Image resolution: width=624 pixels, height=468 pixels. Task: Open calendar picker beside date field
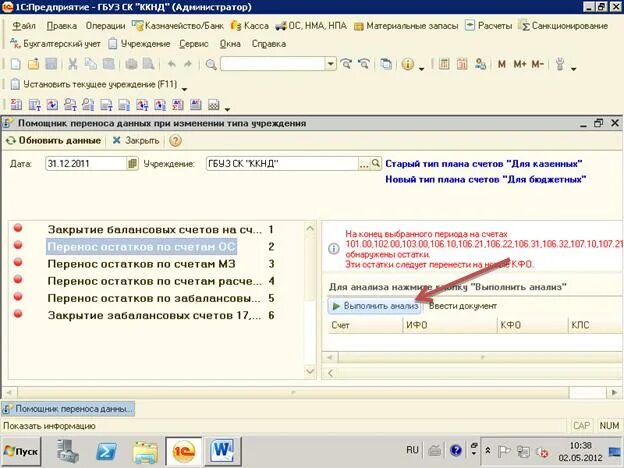pos(132,164)
